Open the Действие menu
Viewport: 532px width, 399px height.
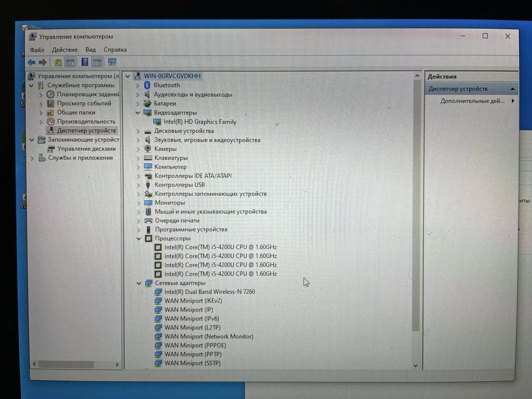point(65,50)
